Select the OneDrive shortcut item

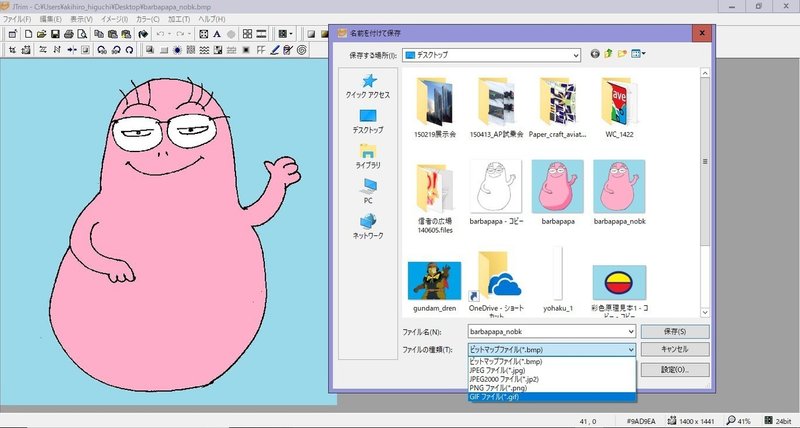(496, 284)
